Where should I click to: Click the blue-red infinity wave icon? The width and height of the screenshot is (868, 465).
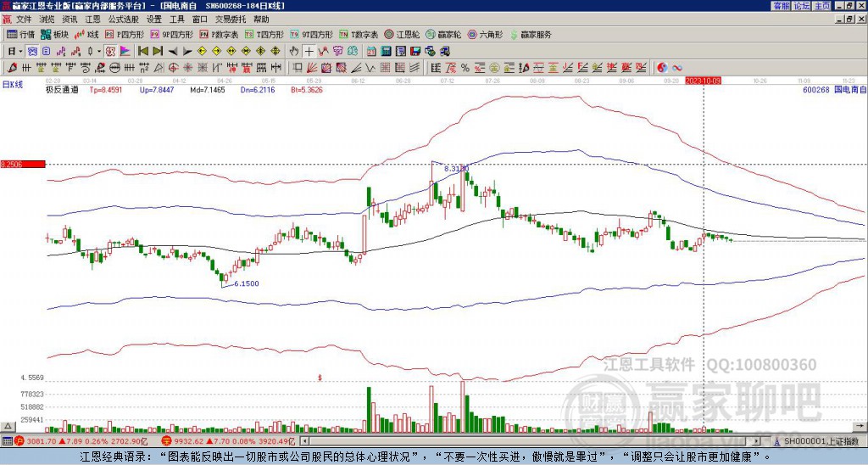click(677, 68)
